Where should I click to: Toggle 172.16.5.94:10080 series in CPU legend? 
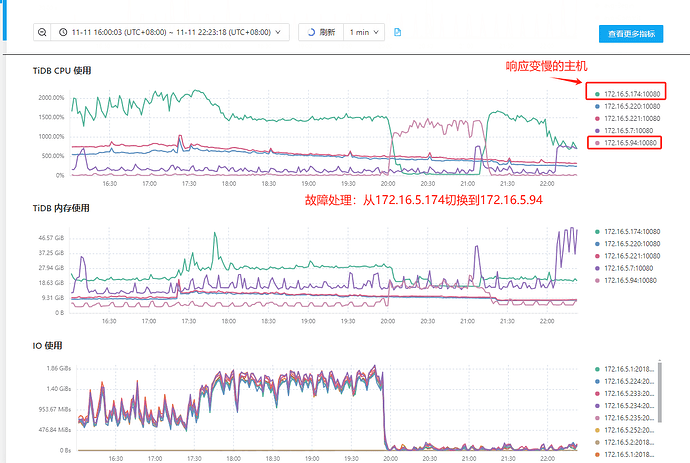[626, 143]
